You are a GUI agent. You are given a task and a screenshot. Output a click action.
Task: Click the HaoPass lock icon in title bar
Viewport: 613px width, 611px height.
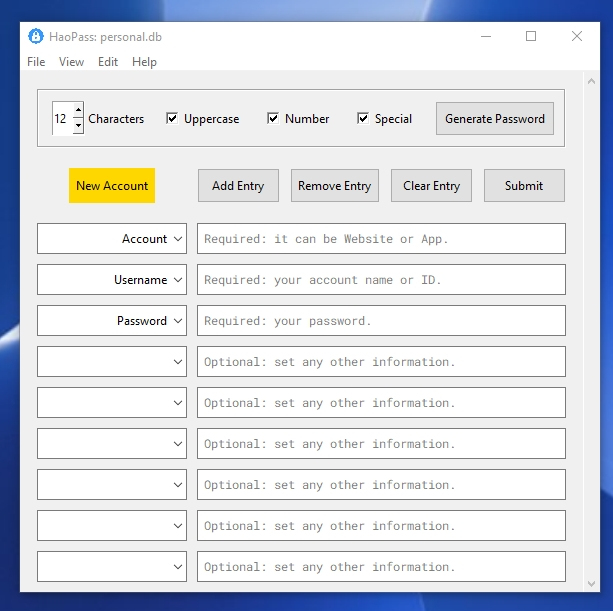36,37
